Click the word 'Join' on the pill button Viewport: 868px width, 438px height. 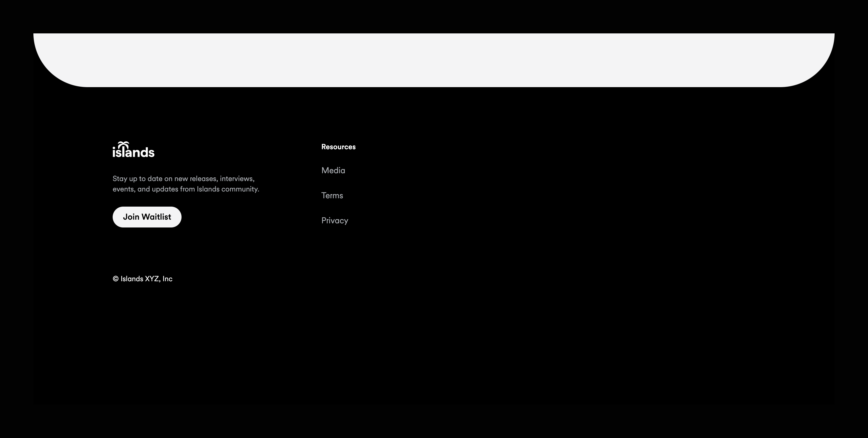click(131, 217)
